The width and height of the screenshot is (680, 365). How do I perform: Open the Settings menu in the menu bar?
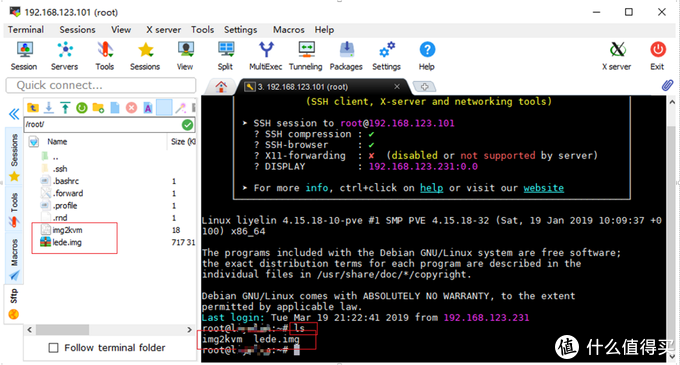coord(240,29)
